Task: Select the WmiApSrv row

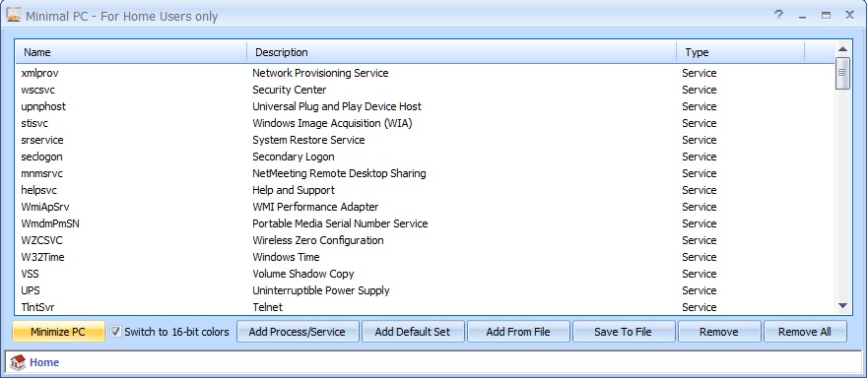Action: pyautogui.click(x=426, y=207)
